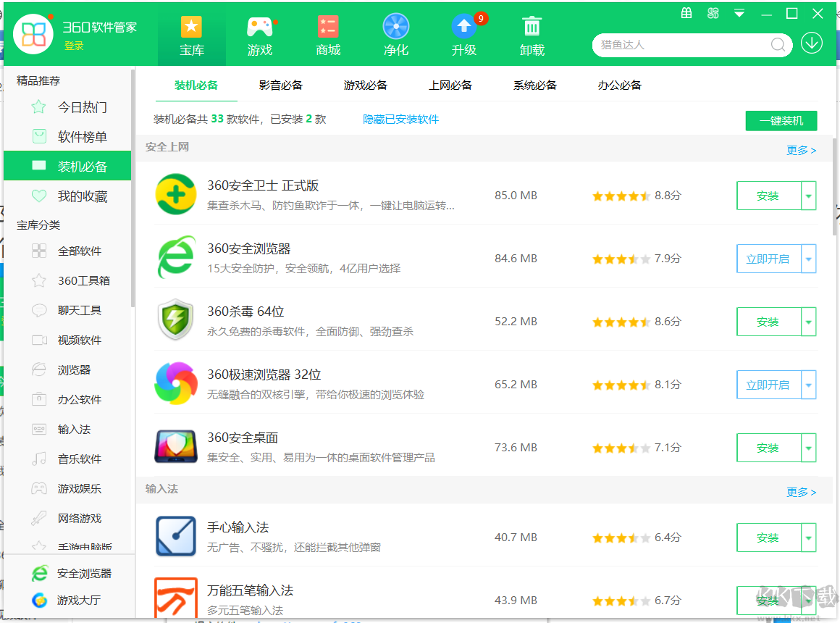The height and width of the screenshot is (623, 840).
Task: Click the 一键装机 button
Action: point(781,120)
